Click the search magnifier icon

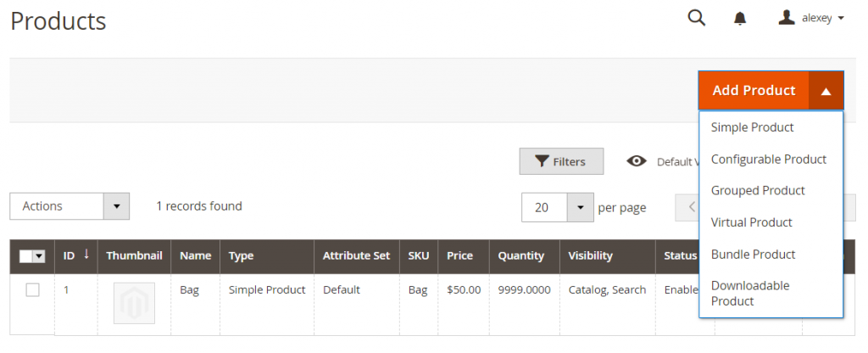pyautogui.click(x=696, y=18)
